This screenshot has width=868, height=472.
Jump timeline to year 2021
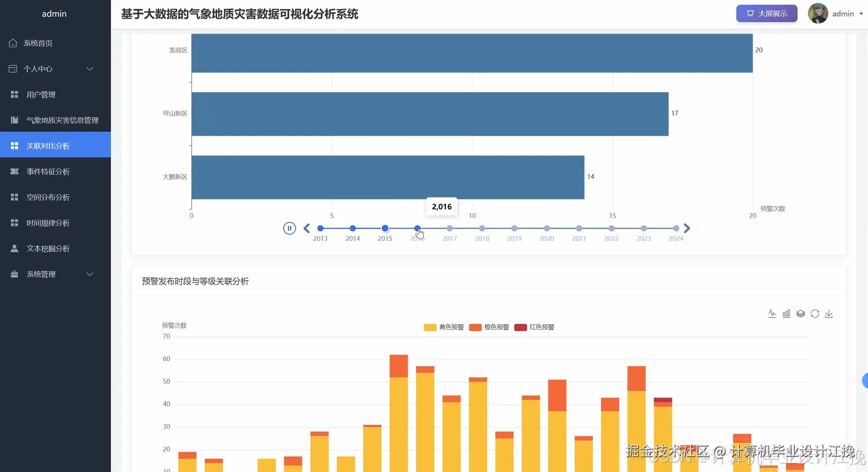(x=579, y=228)
